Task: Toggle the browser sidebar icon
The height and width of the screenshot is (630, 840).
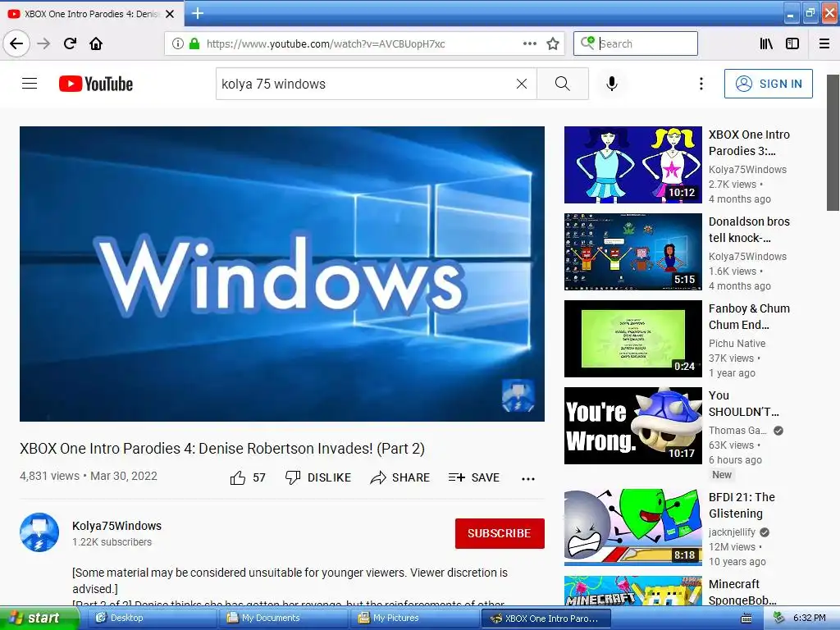Action: 792,43
